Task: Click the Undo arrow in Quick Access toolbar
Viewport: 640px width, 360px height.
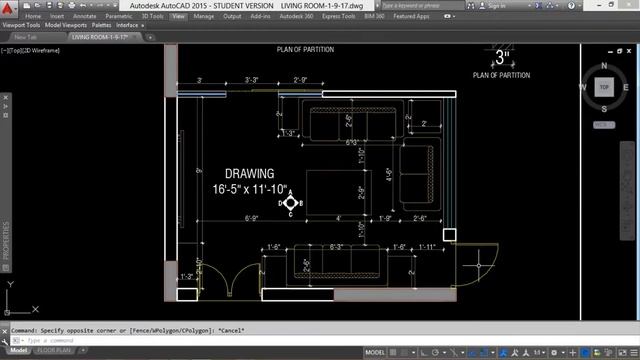Action: coord(83,6)
